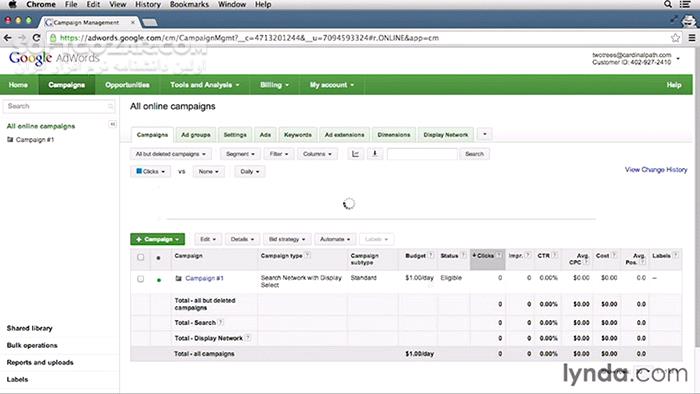Click the Campaign #1 folder icon in sidebar
This screenshot has height=394, width=700.
coord(10,140)
